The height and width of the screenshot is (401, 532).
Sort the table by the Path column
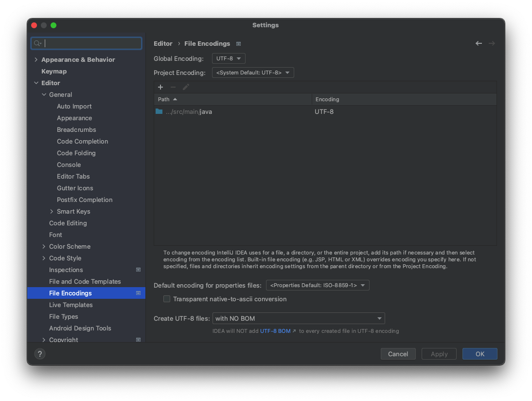point(164,99)
